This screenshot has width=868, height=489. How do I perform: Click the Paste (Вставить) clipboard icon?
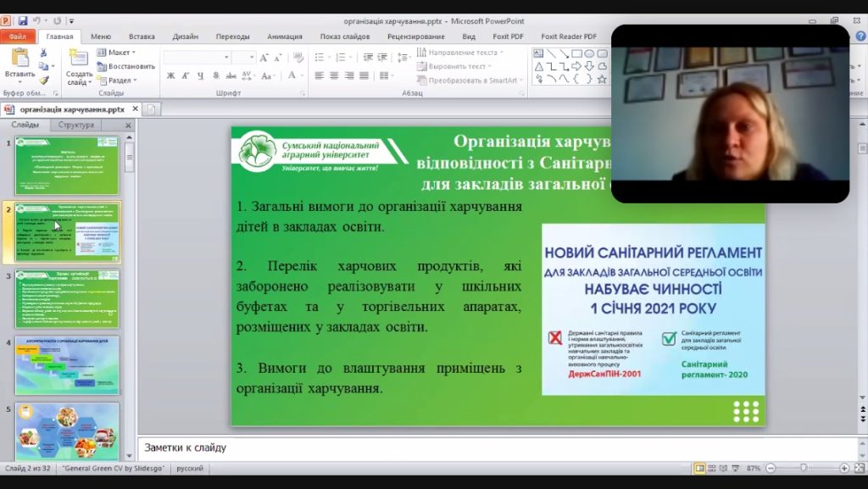pyautogui.click(x=19, y=59)
